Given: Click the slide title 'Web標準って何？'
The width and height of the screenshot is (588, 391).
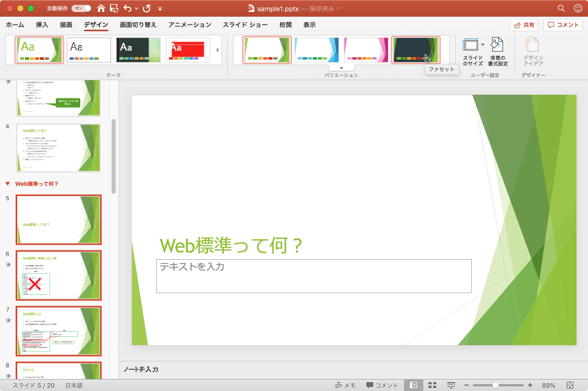Looking at the screenshot, I should coord(231,245).
